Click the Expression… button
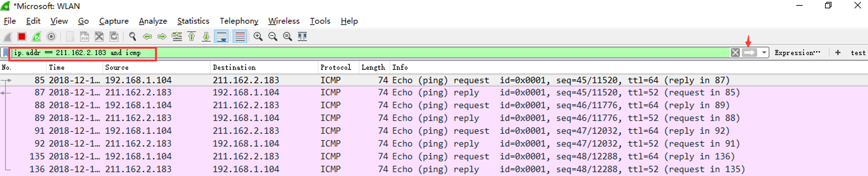 pyautogui.click(x=797, y=52)
